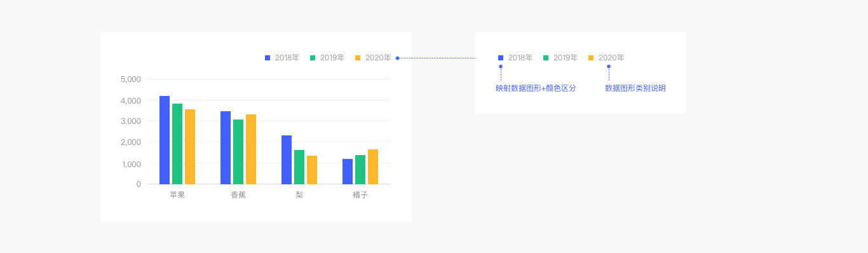Click the 2020年 label in the enlarged legend panel
The width and height of the screenshot is (868, 253).
click(611, 58)
